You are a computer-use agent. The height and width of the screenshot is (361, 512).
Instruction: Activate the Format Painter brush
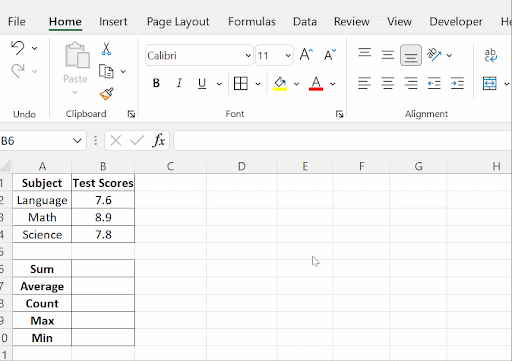click(107, 94)
